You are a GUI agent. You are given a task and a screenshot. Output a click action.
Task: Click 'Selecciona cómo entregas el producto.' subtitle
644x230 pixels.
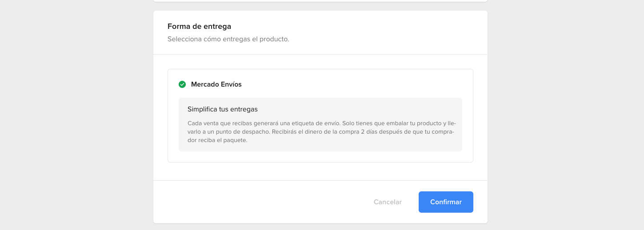(228, 39)
